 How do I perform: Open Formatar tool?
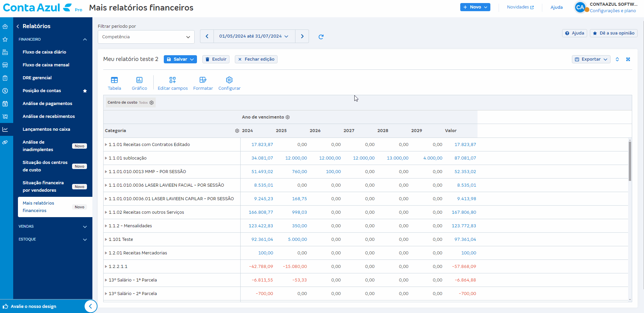click(x=203, y=83)
